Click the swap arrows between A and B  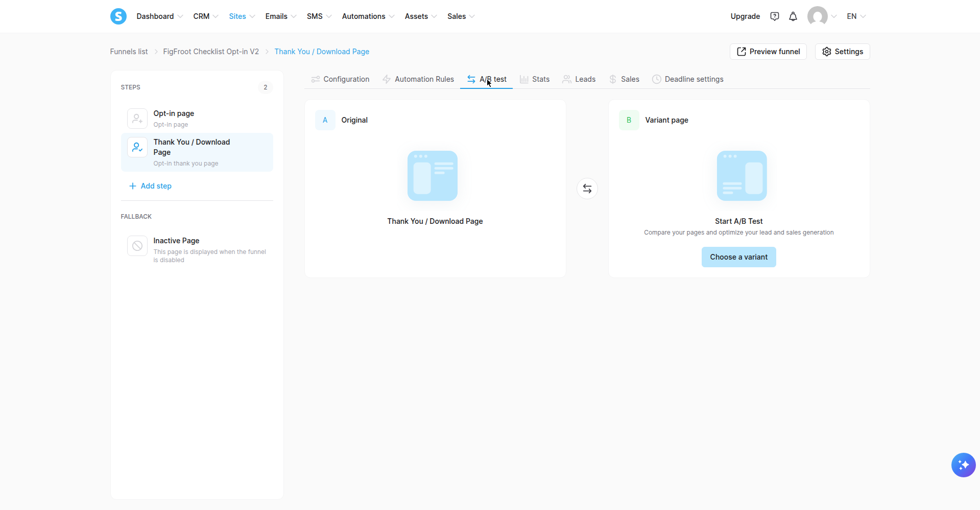[x=587, y=189]
